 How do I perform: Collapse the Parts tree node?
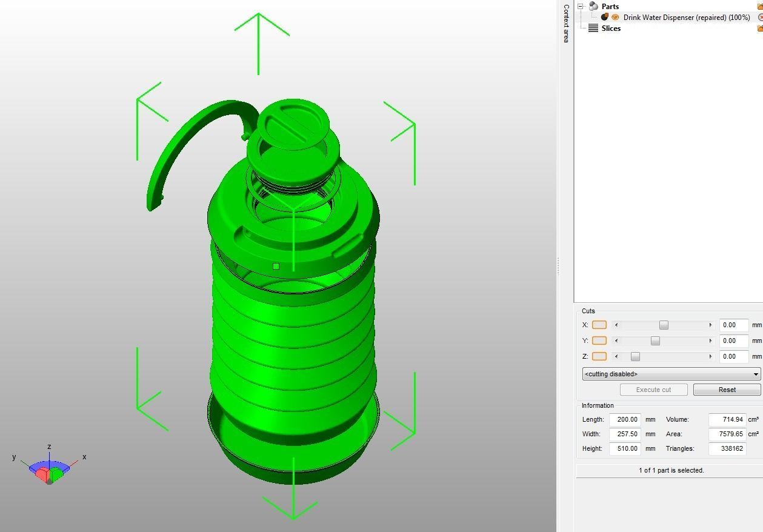pyautogui.click(x=580, y=7)
